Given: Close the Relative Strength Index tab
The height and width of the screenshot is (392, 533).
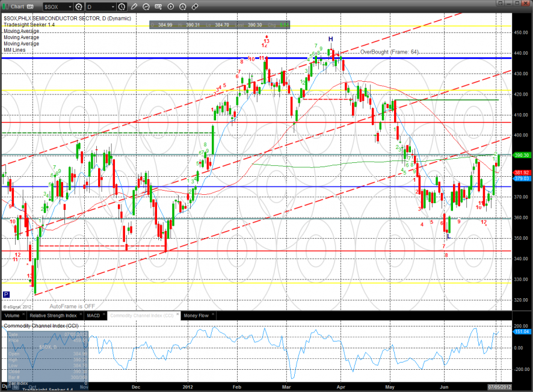Looking at the screenshot, I should (x=81, y=314).
